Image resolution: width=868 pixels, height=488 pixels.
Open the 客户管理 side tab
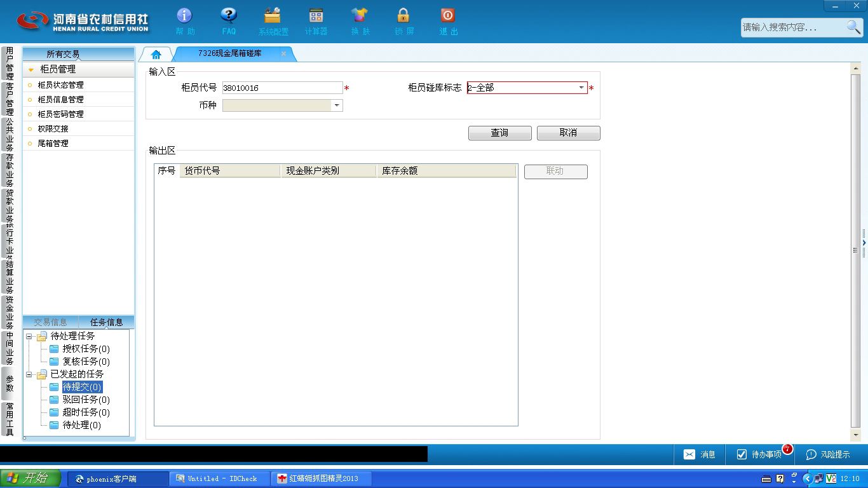(10, 99)
